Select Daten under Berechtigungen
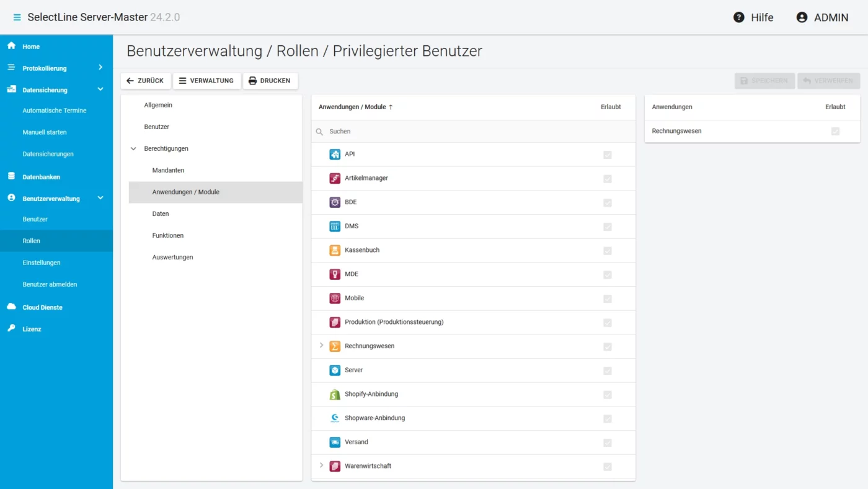 point(161,214)
